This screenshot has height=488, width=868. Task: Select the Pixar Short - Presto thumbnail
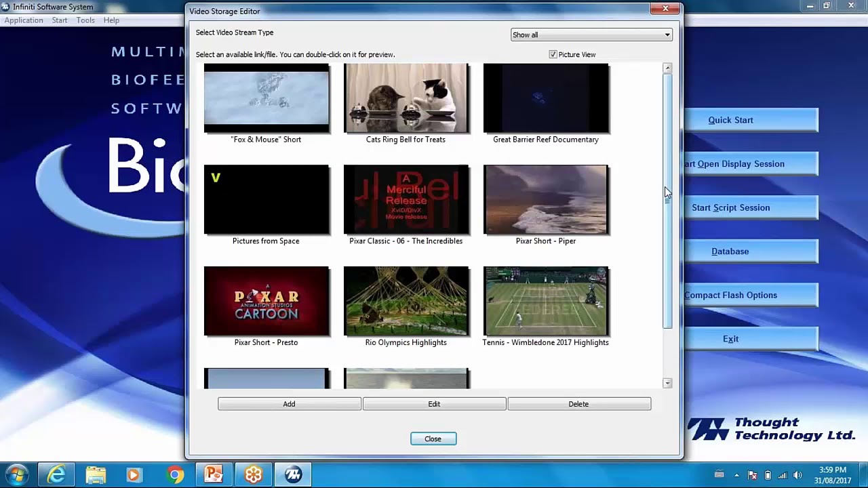point(267,302)
